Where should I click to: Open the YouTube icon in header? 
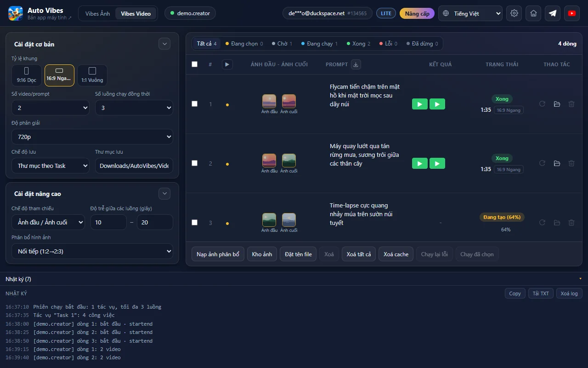[572, 13]
